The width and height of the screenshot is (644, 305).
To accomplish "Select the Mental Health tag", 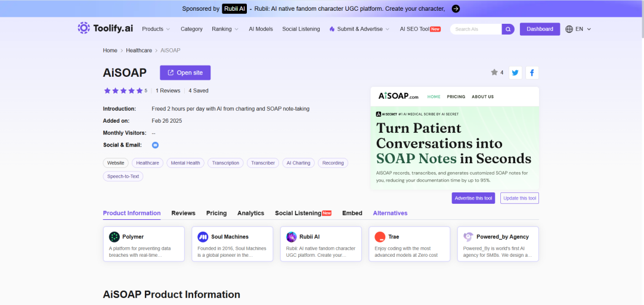I will click(x=185, y=163).
